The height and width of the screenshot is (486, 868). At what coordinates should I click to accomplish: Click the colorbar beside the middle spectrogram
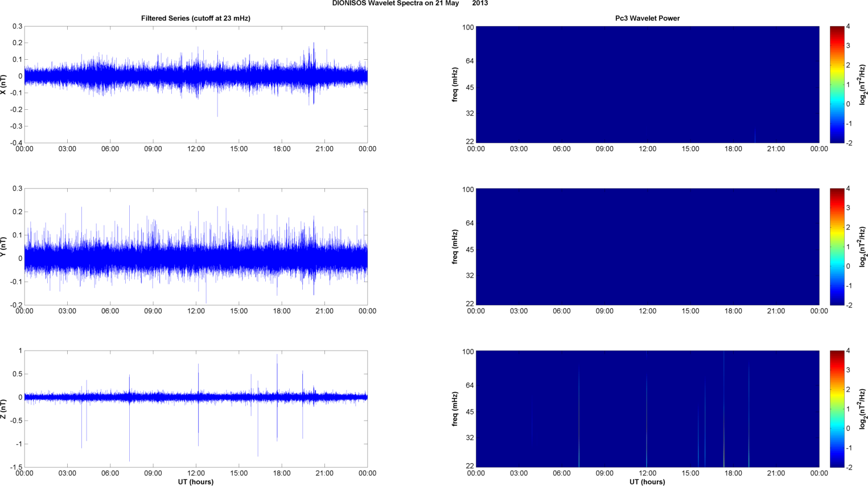pyautogui.click(x=837, y=247)
